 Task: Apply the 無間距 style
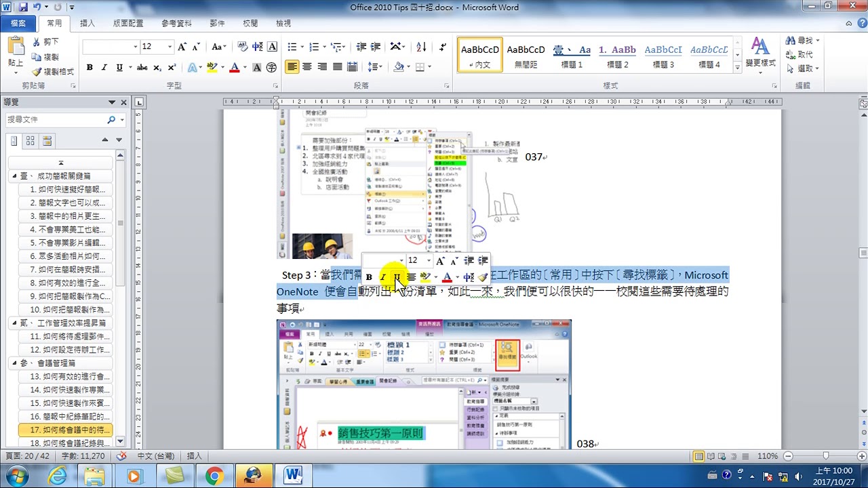[x=526, y=55]
